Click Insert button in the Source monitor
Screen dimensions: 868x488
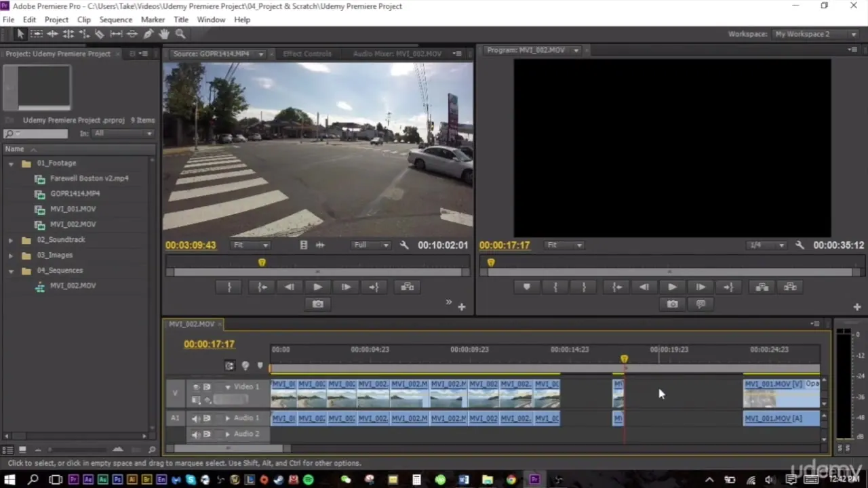pyautogui.click(x=407, y=287)
